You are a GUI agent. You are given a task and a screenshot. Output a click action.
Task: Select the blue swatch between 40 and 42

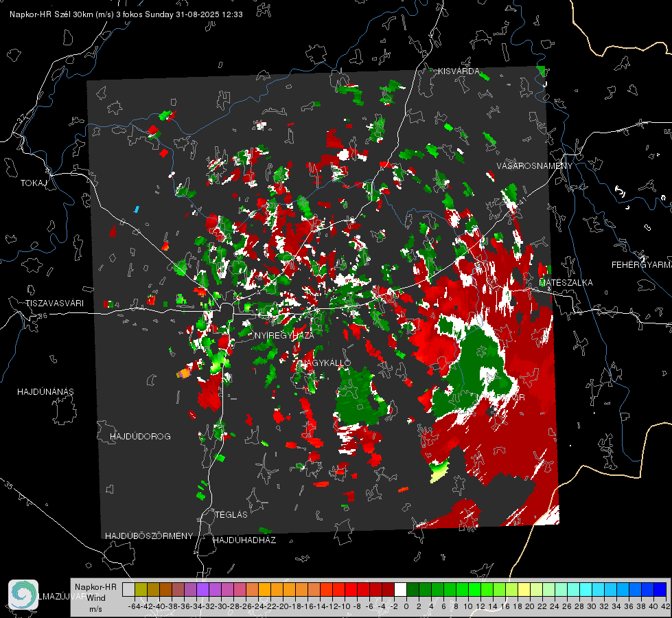coord(660,590)
